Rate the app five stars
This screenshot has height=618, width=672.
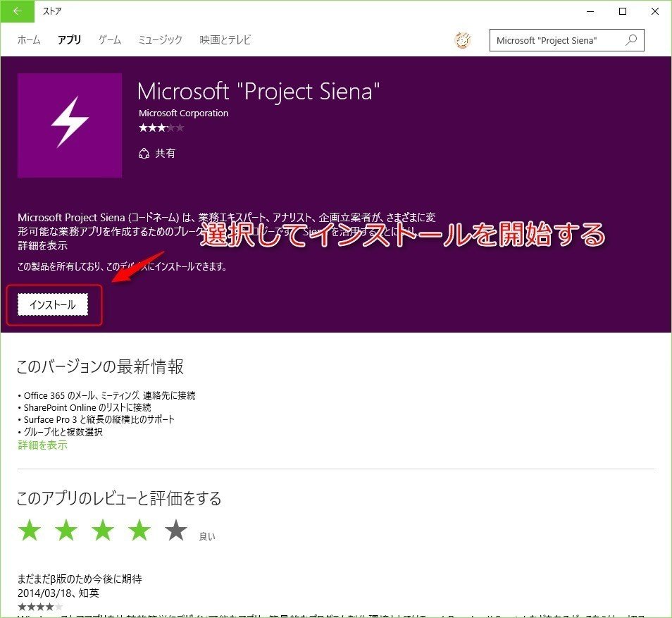coord(176,530)
